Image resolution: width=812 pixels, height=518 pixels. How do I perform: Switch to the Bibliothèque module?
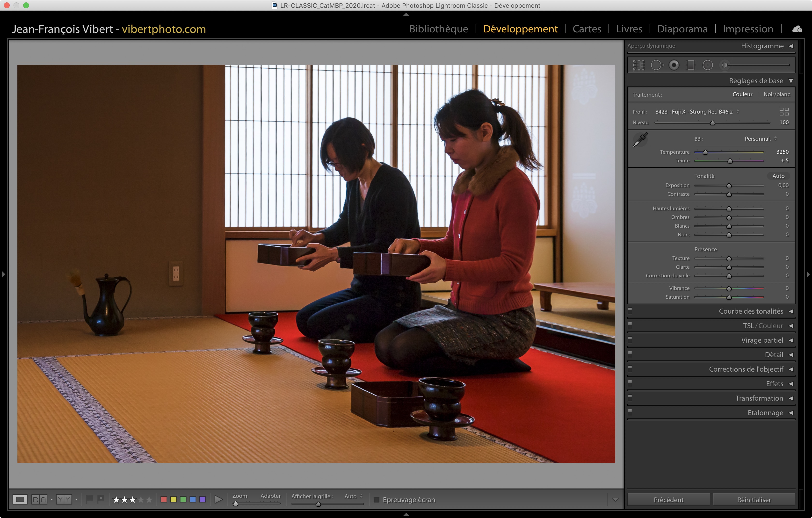[x=438, y=29]
